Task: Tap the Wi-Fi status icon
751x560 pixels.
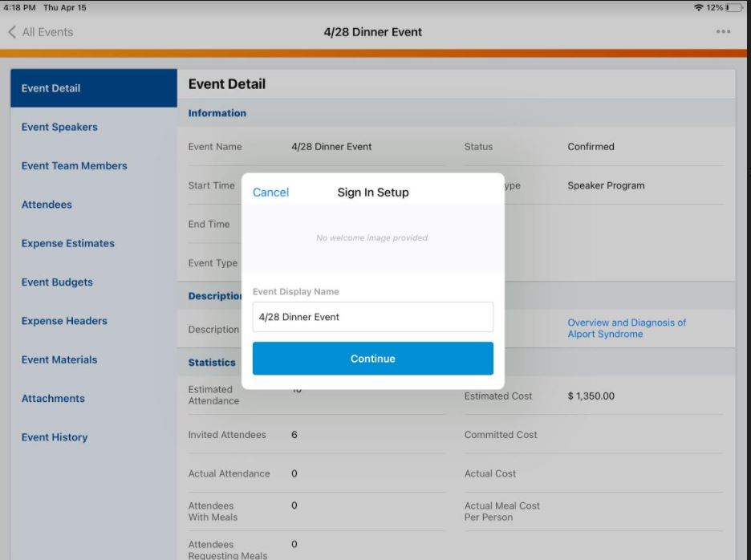Action: [x=698, y=7]
